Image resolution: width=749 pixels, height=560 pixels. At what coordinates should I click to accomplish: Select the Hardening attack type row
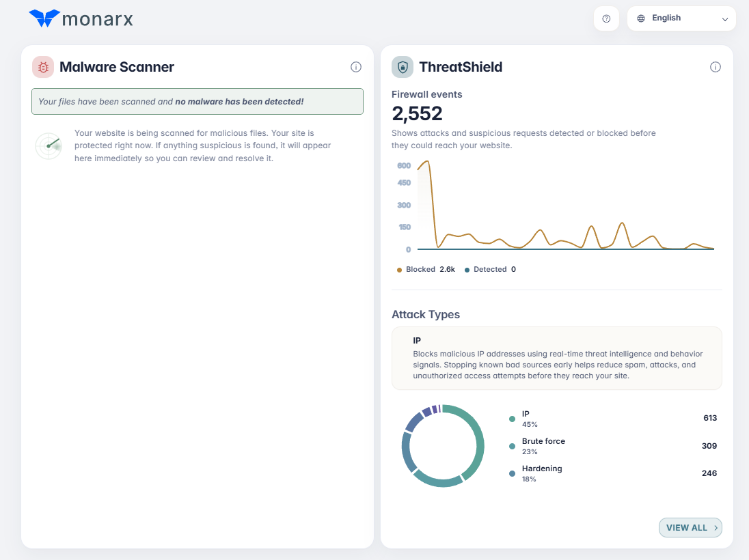tap(613, 473)
